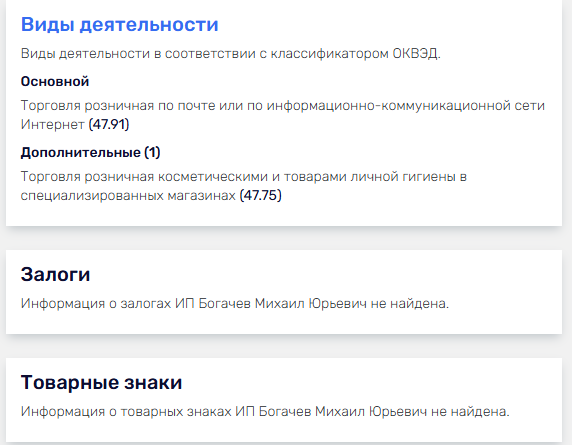Click the no-pledges-found message text

[235, 303]
